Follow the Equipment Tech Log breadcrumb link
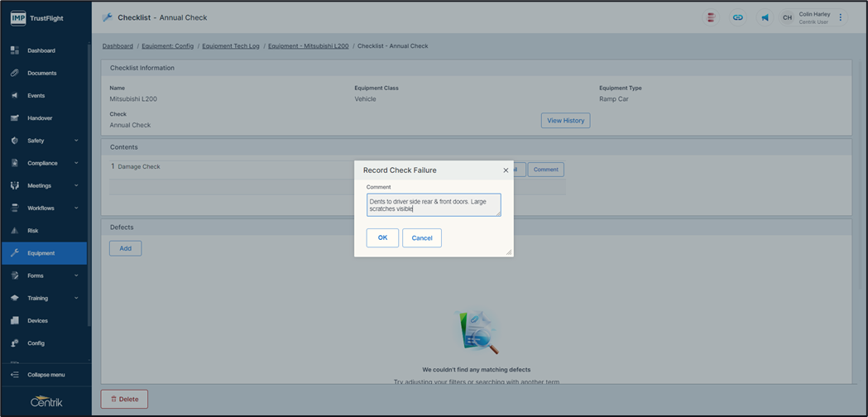The width and height of the screenshot is (868, 417). (230, 46)
